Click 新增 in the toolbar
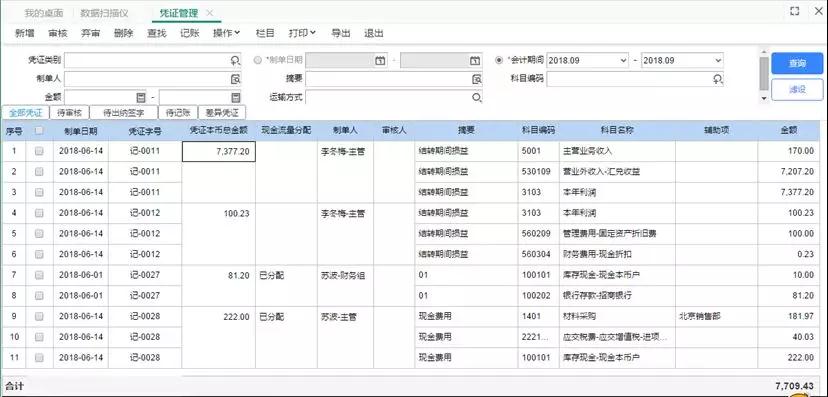 pyautogui.click(x=25, y=33)
